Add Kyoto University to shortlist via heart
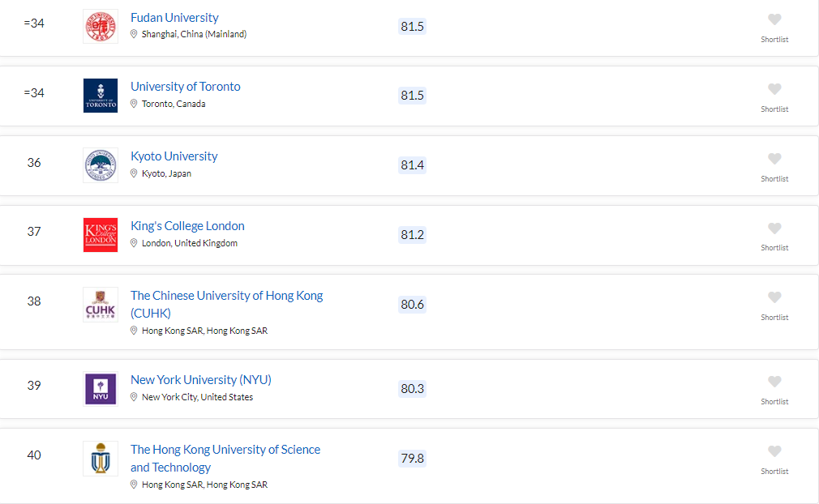 (774, 159)
